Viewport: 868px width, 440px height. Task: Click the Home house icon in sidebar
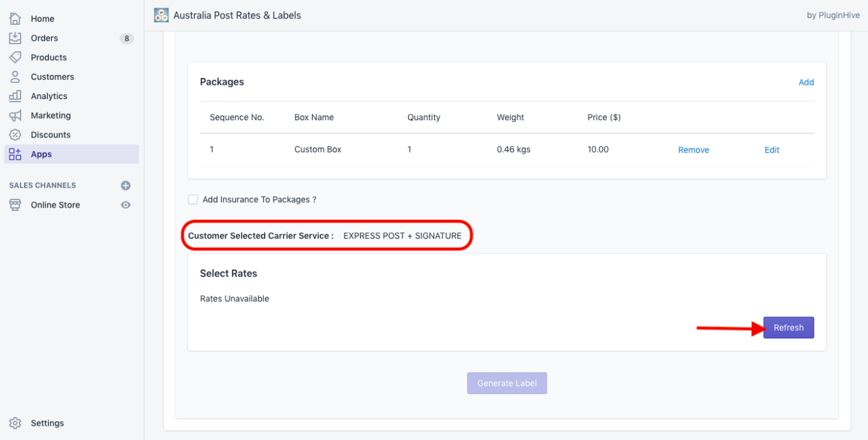pyautogui.click(x=15, y=19)
